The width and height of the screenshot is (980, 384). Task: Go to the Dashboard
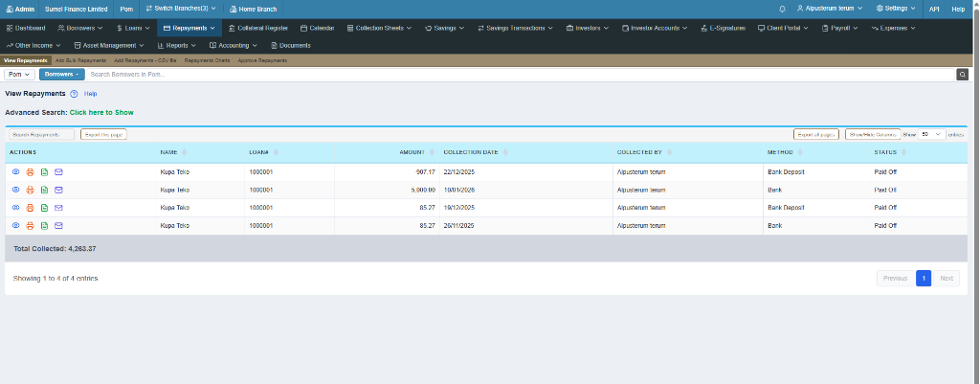click(26, 28)
